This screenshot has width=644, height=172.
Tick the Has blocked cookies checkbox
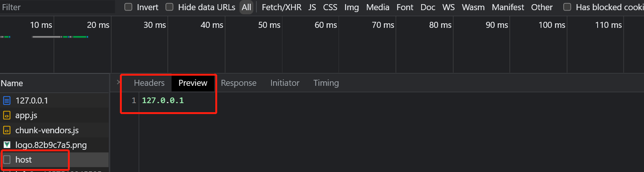click(x=567, y=7)
